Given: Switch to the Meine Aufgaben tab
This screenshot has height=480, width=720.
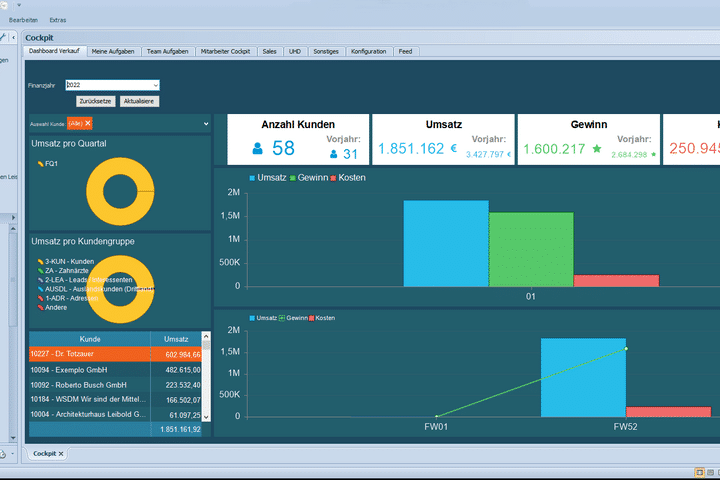Looking at the screenshot, I should coord(114,51).
